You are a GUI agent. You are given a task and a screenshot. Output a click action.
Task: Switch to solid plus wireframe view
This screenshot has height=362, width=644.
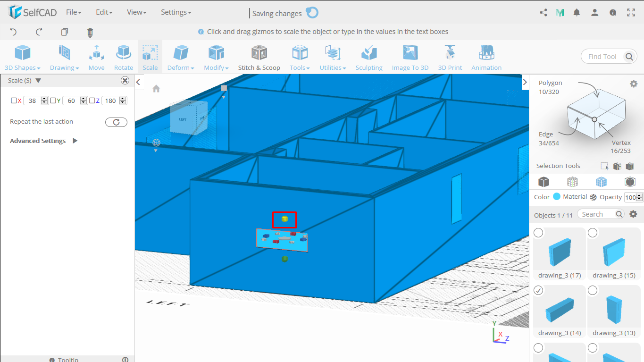(x=601, y=182)
